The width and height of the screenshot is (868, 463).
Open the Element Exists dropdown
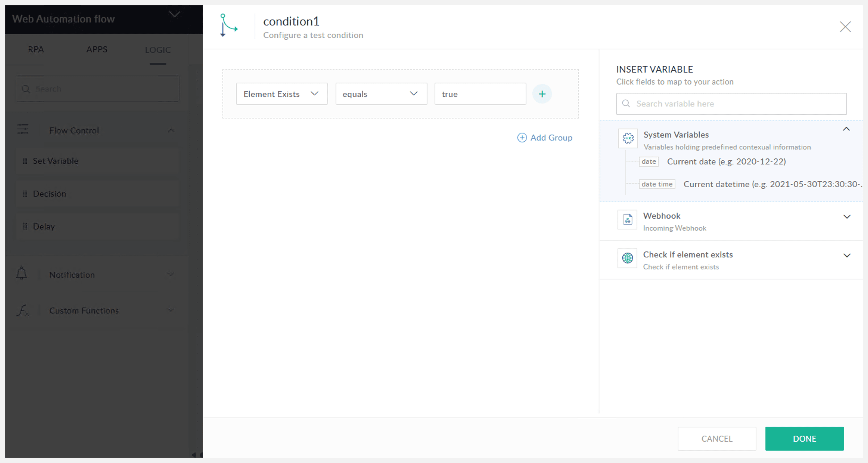point(281,94)
